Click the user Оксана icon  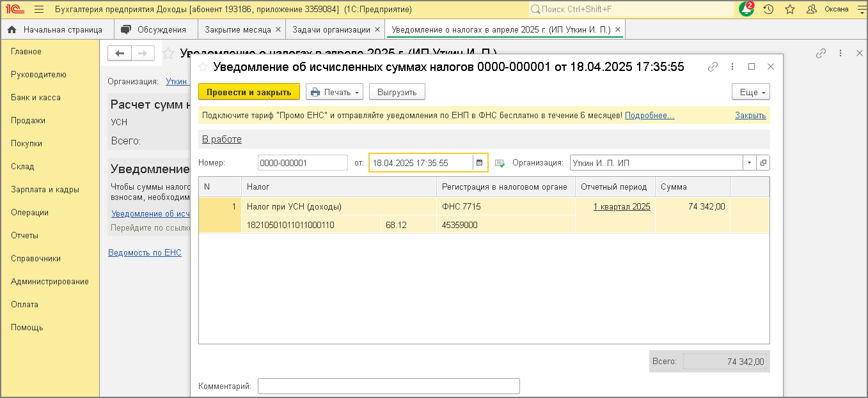(812, 10)
